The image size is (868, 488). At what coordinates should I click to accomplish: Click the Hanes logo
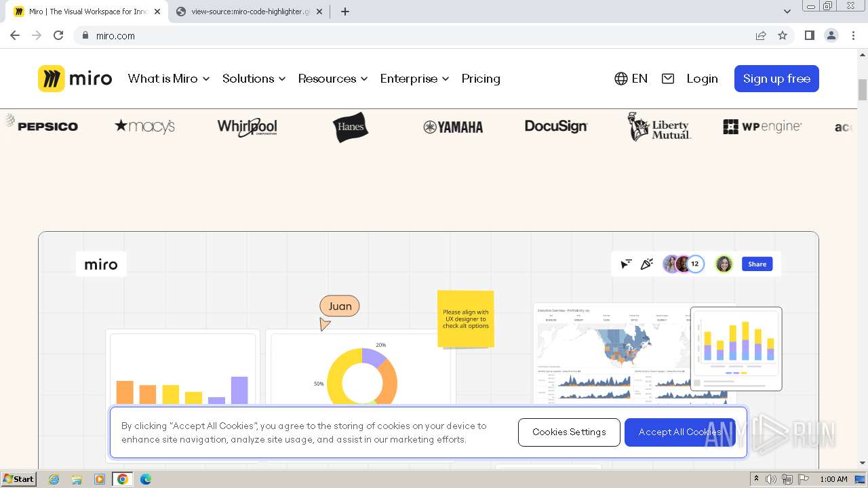[351, 127]
